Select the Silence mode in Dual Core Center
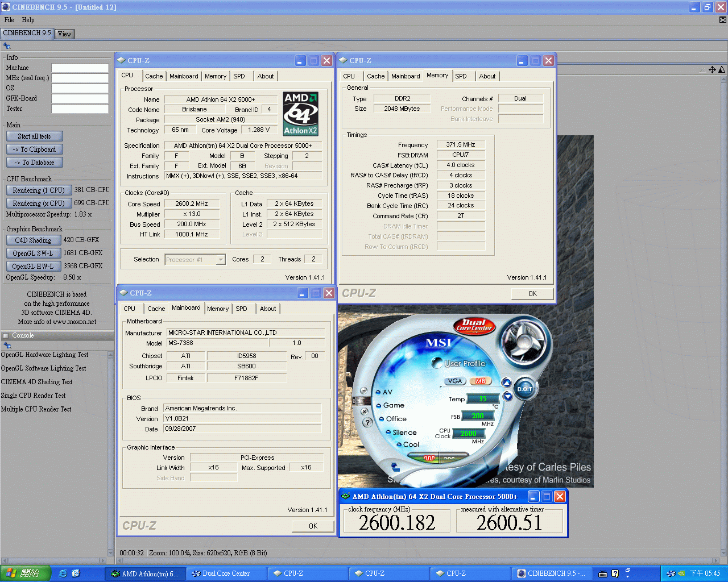 click(401, 433)
